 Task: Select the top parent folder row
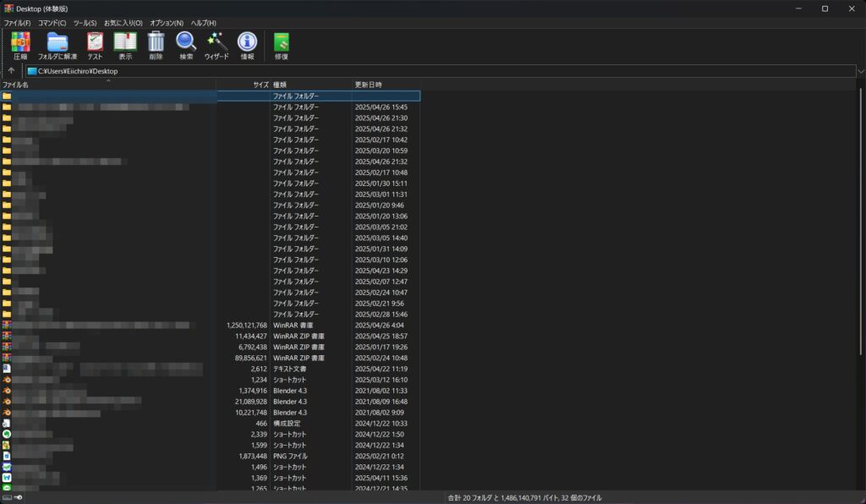pos(211,96)
